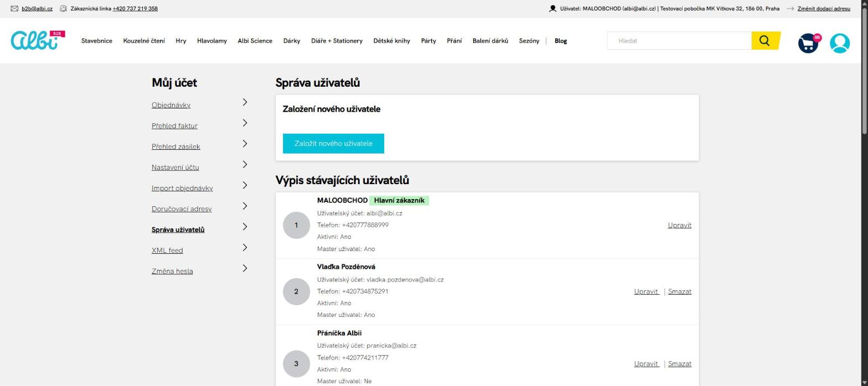Open Nastavení účtu in account sidebar

(175, 168)
